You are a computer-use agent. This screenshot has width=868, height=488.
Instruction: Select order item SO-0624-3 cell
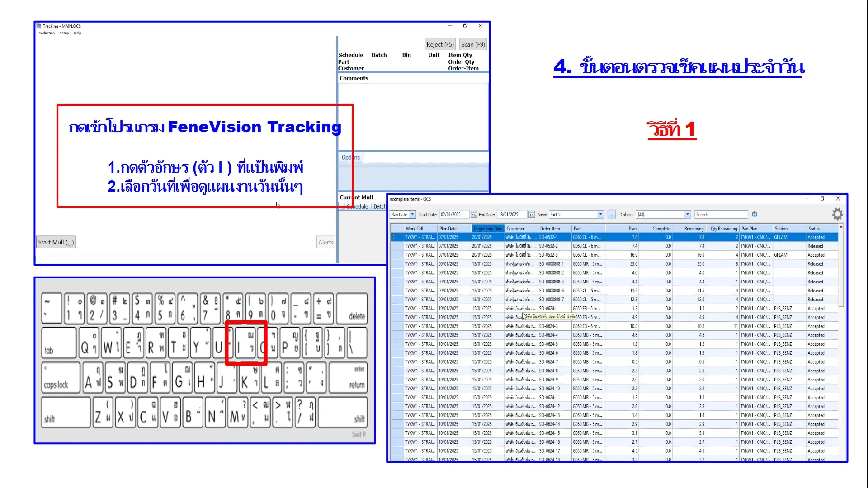[555, 326]
